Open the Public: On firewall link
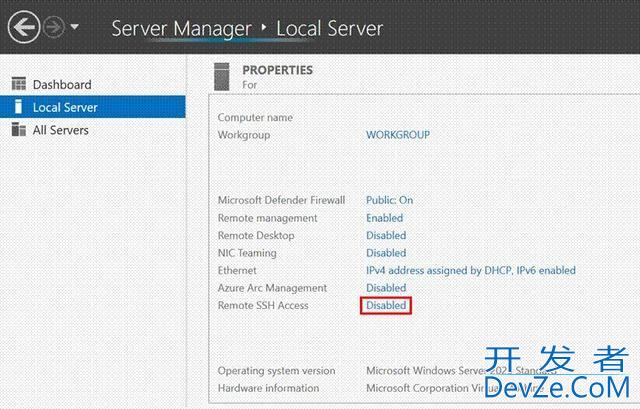 click(389, 200)
